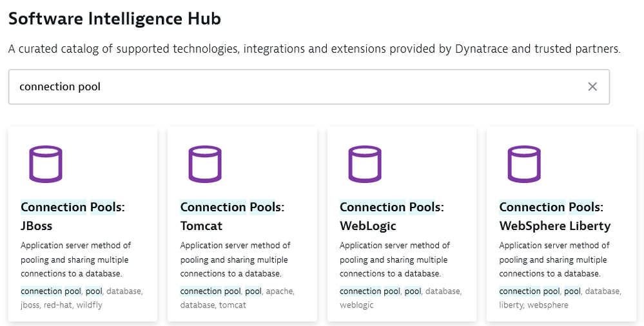Click the curated catalog description subtitle
Image resolution: width=644 pixels, height=326 pixels.
[314, 50]
